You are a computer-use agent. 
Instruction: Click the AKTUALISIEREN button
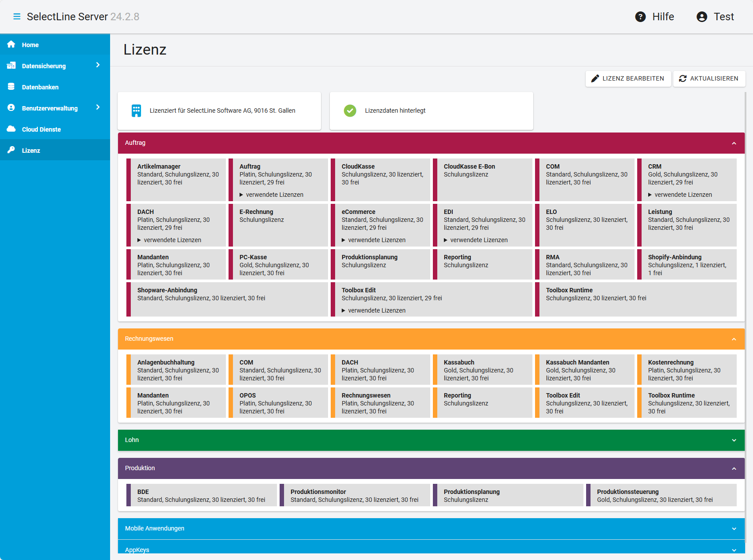pyautogui.click(x=709, y=78)
